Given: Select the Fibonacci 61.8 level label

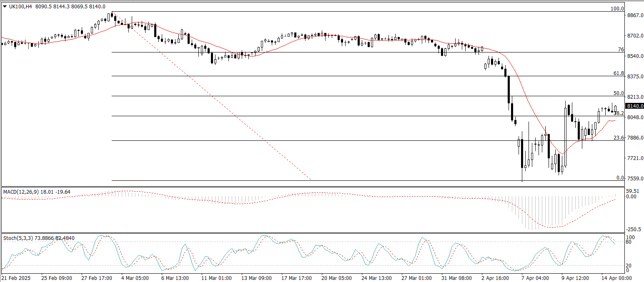Looking at the screenshot, I should (619, 73).
